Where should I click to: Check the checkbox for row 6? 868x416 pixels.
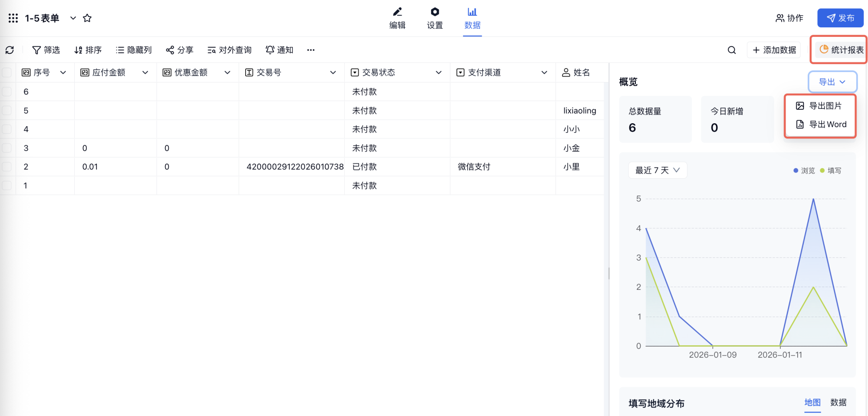[7, 92]
